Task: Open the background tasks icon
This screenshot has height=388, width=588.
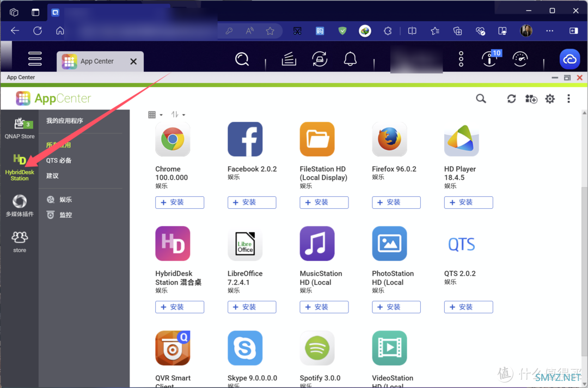Action: click(289, 59)
